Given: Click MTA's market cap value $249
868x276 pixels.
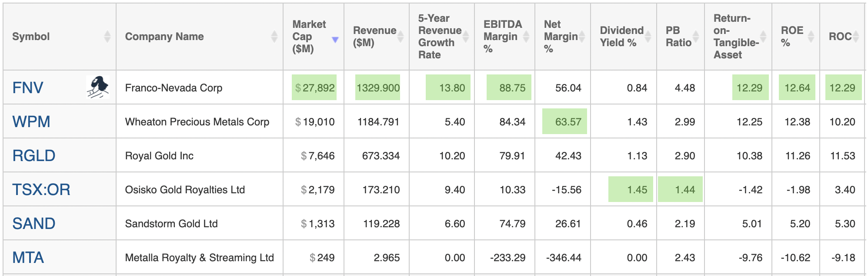Looking at the screenshot, I should pos(322,258).
